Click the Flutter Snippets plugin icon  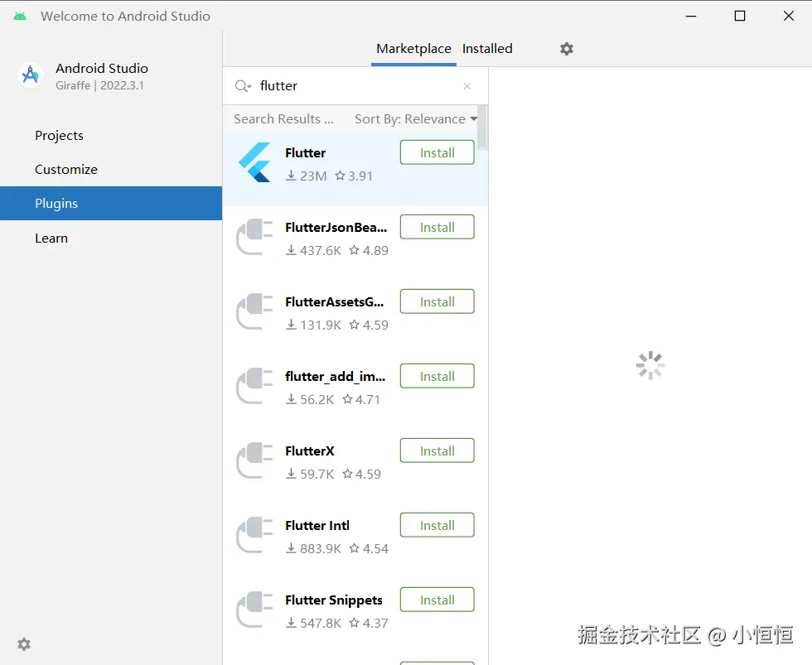coord(254,610)
